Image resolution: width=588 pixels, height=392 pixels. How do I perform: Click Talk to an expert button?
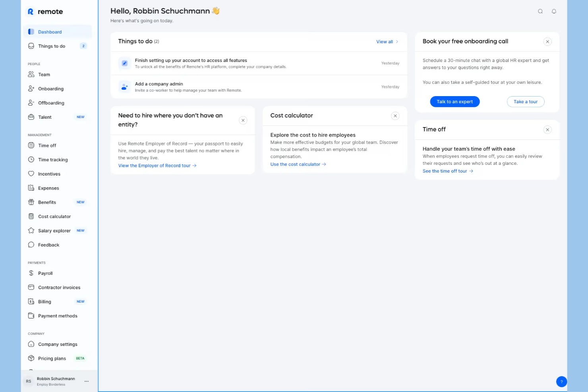[455, 102]
